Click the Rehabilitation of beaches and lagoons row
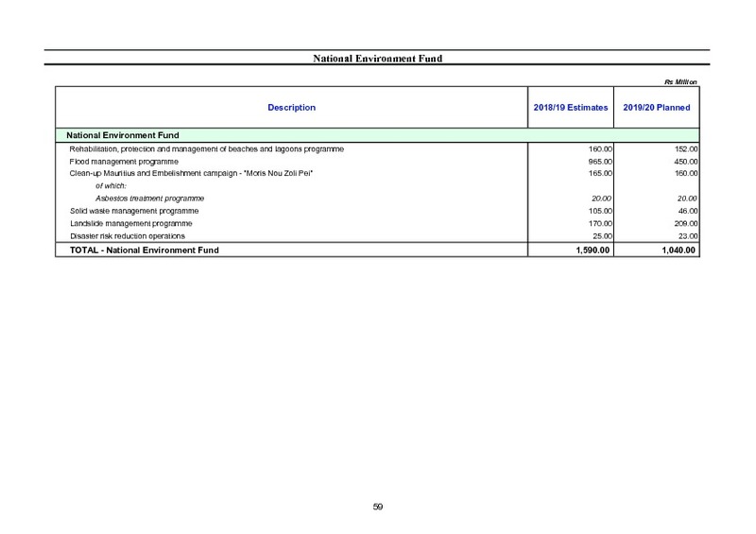 coord(205,149)
